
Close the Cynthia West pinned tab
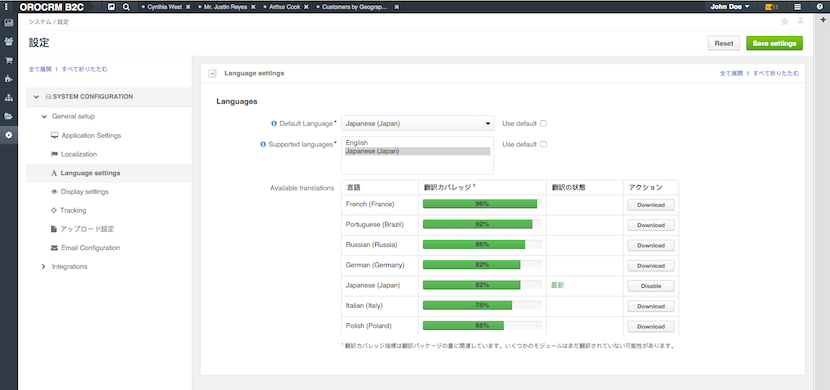coord(188,7)
